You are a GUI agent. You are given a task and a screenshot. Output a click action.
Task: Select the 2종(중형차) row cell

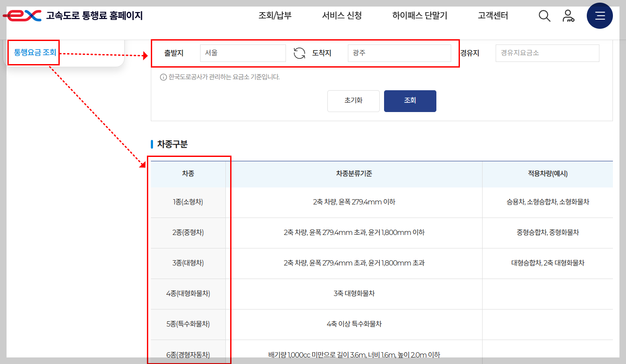[188, 233]
